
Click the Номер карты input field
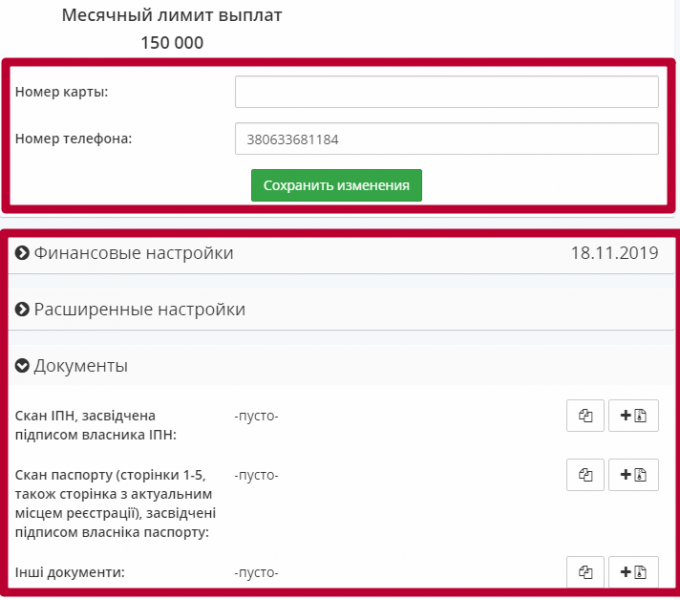point(447,92)
